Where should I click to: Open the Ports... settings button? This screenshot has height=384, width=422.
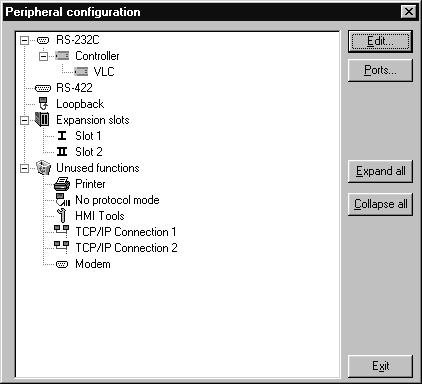coord(380,70)
